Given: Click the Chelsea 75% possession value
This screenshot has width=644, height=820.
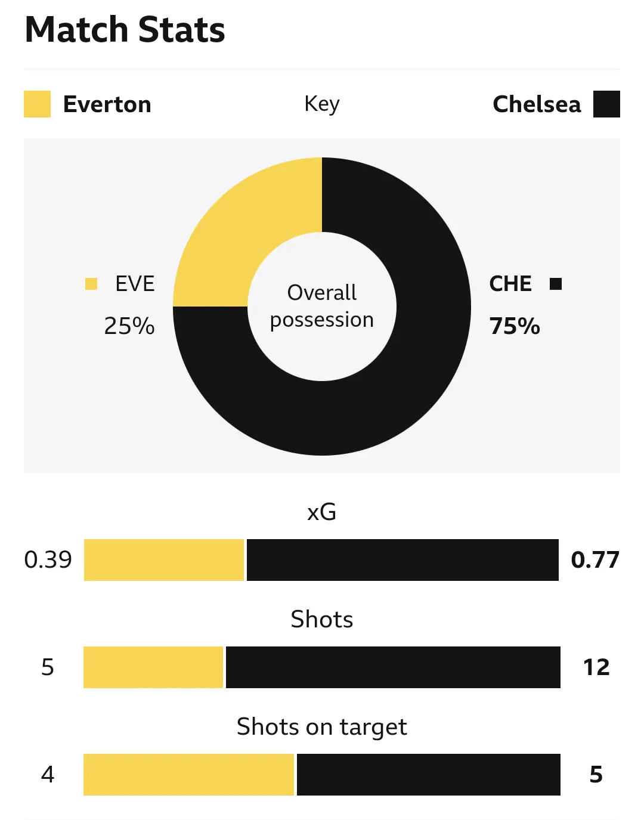Looking at the screenshot, I should coord(515,326).
